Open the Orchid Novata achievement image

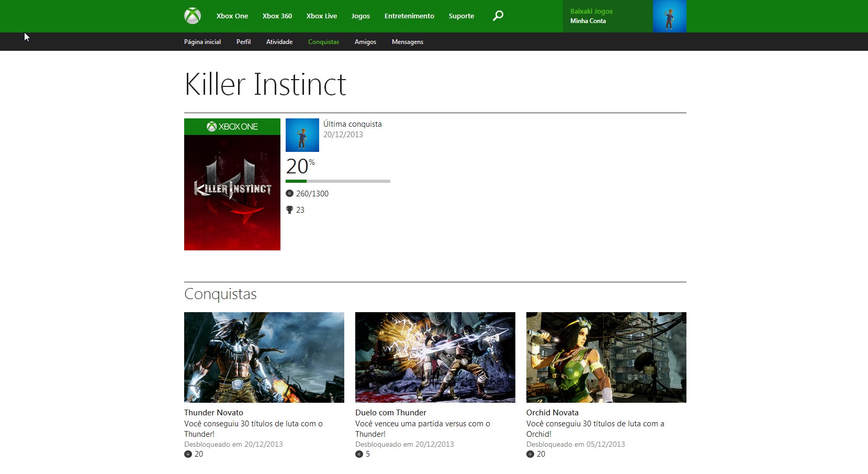(606, 357)
